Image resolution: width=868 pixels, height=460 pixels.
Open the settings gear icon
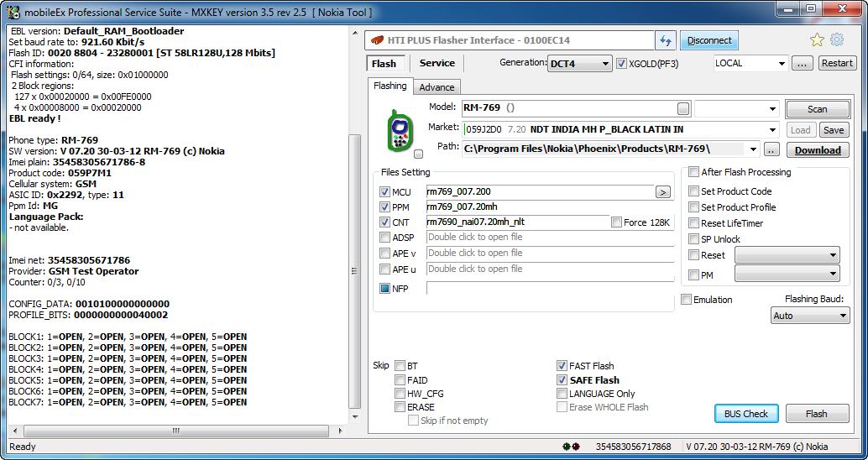coord(837,39)
